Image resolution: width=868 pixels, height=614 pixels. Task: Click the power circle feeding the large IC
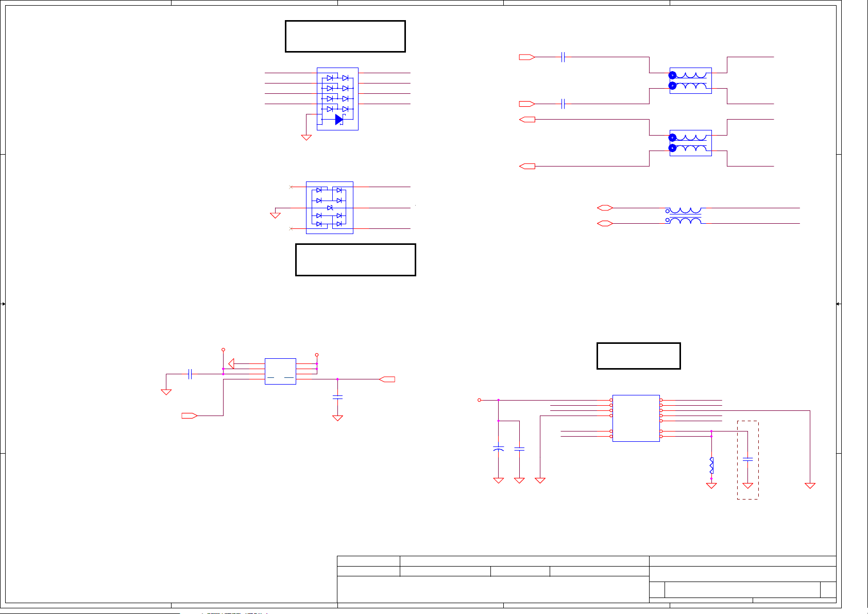[479, 400]
